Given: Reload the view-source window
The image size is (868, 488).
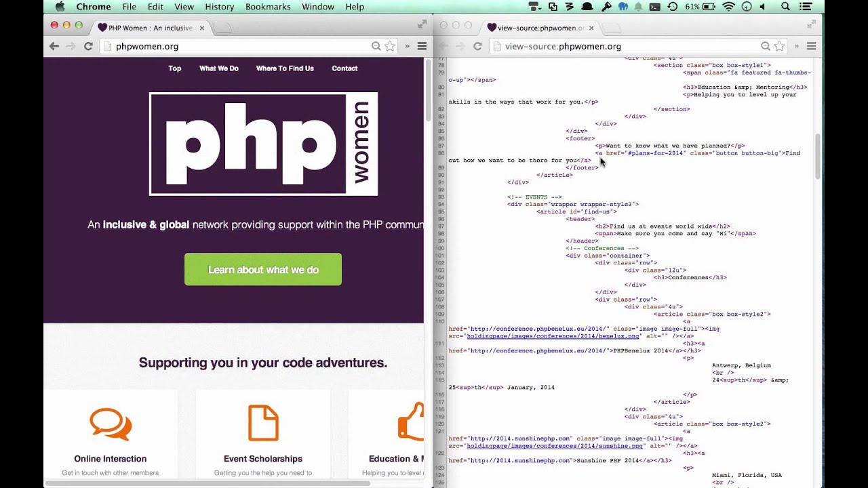Looking at the screenshot, I should click(x=477, y=46).
